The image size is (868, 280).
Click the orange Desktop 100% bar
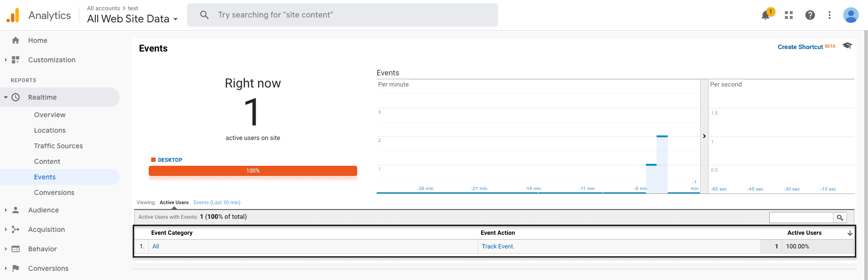253,171
